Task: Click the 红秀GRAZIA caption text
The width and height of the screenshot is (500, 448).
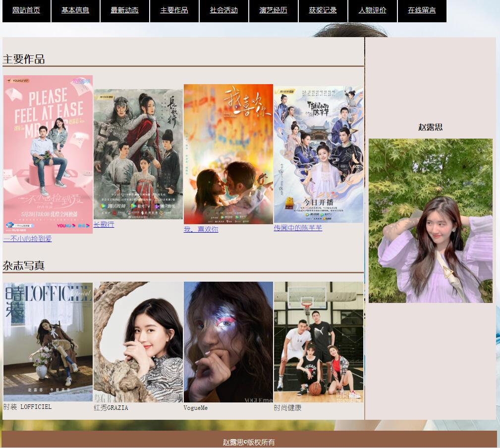Action: click(x=111, y=408)
